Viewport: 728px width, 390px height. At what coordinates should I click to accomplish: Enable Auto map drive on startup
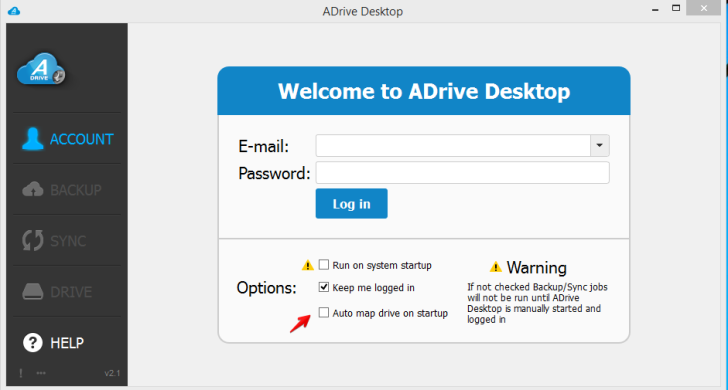click(324, 312)
